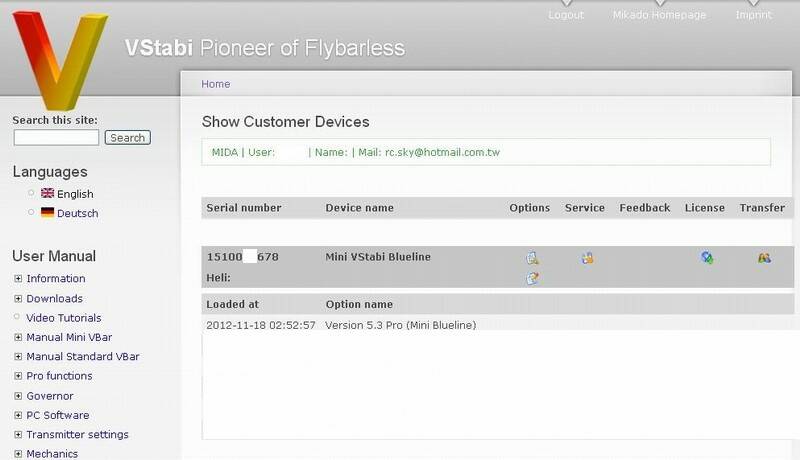Open the Downloads link
The width and height of the screenshot is (800, 460).
tap(54, 298)
